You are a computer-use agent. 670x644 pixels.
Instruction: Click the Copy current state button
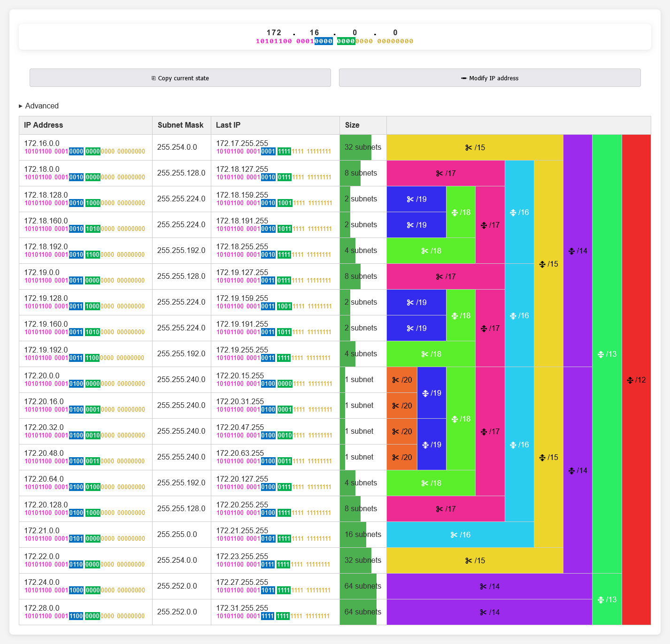180,78
